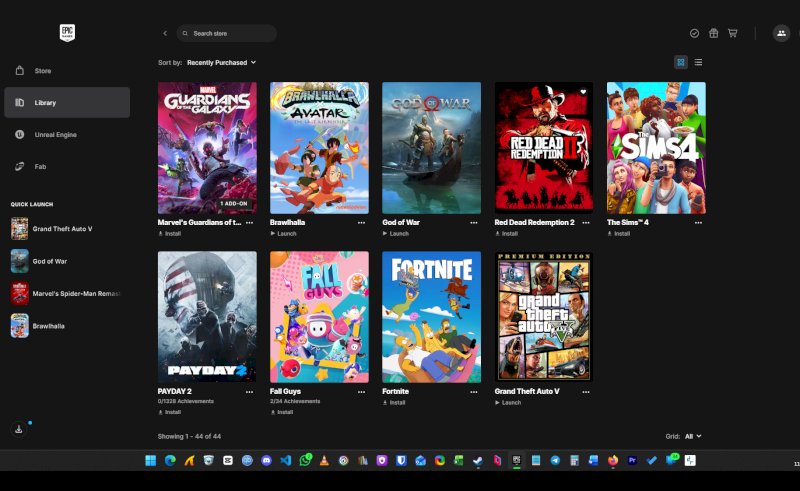Click the downloads icon in sidebar

18,429
